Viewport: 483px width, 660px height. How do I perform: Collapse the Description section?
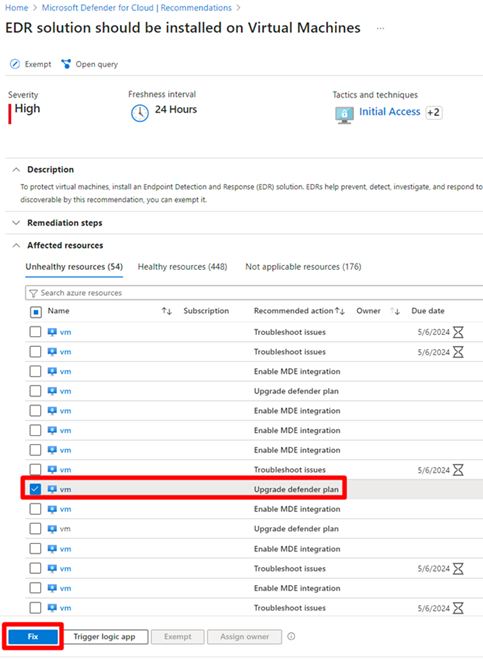[16, 170]
